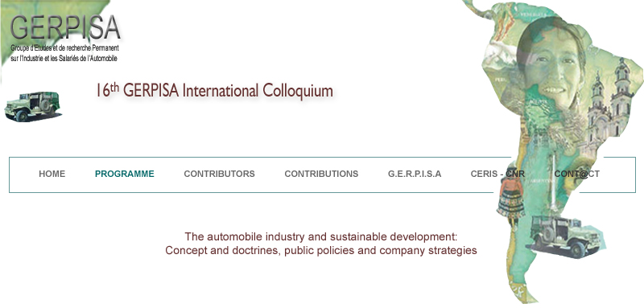Select the PROGRAMME menu item
Viewport: 644px width, 308px height.
125,174
